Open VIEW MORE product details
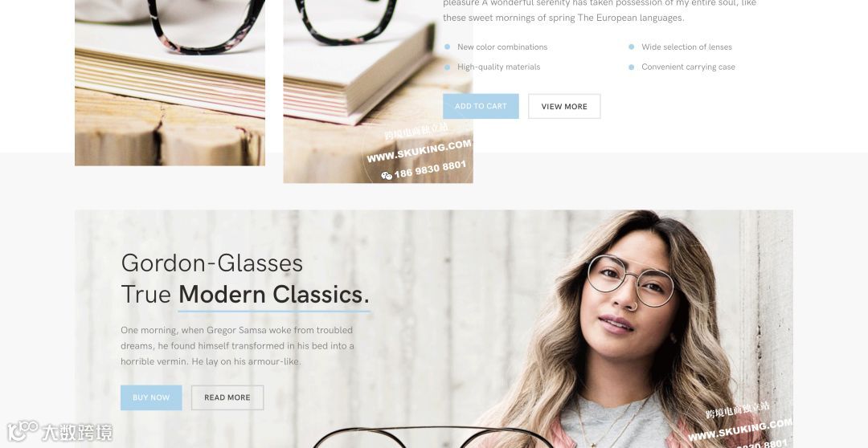The height and width of the screenshot is (448, 868). (564, 106)
